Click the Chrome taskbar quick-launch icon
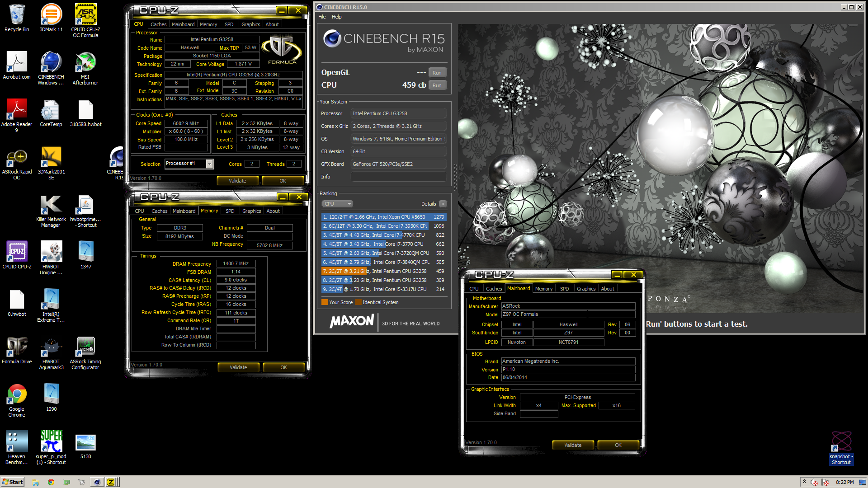The width and height of the screenshot is (868, 488). (x=51, y=482)
